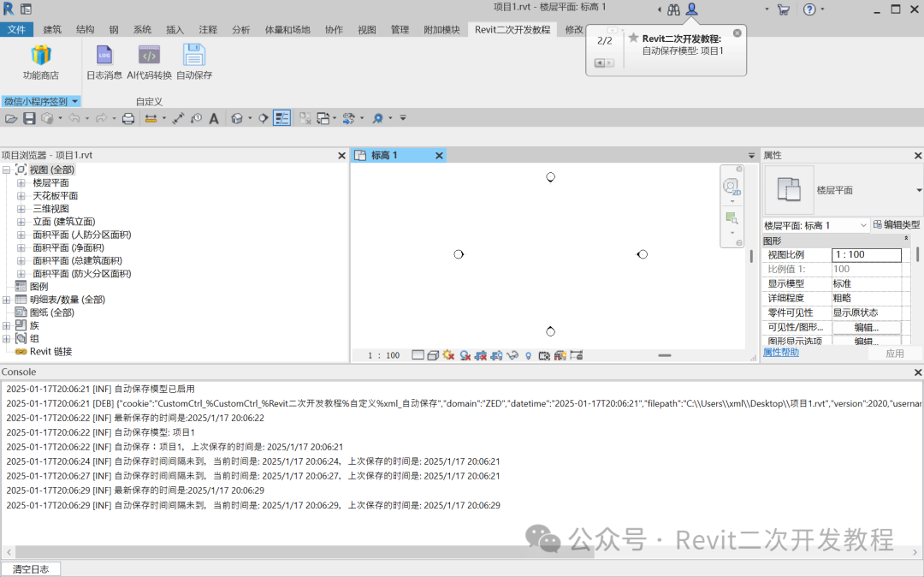Image resolution: width=924 pixels, height=577 pixels.
Task: Switch to the 结构 ribbon tab
Action: (x=85, y=29)
